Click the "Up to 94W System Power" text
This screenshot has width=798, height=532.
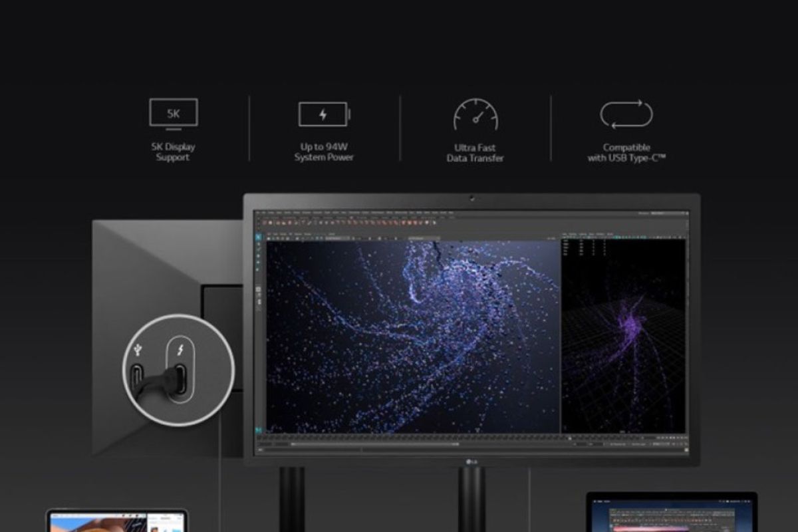pos(324,152)
